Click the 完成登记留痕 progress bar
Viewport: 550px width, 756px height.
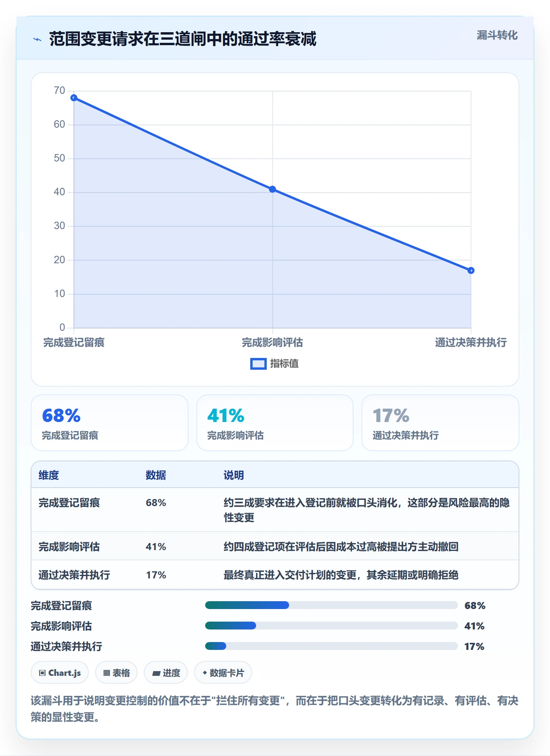[x=332, y=605]
